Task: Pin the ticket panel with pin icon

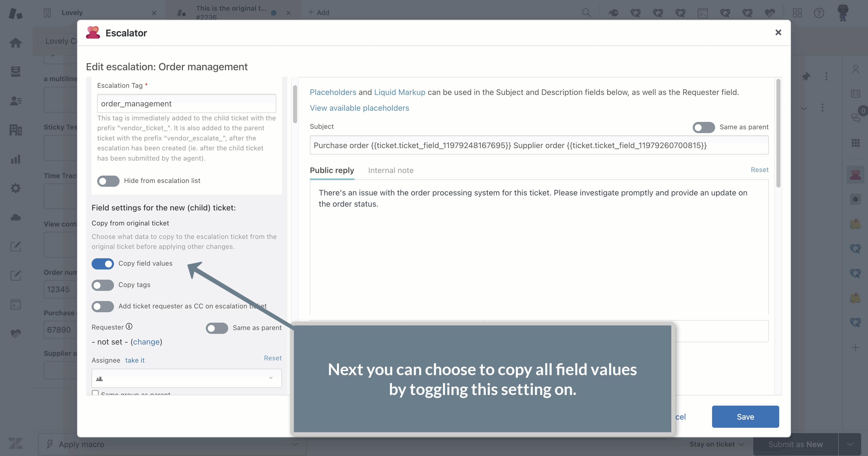Action: pyautogui.click(x=806, y=76)
